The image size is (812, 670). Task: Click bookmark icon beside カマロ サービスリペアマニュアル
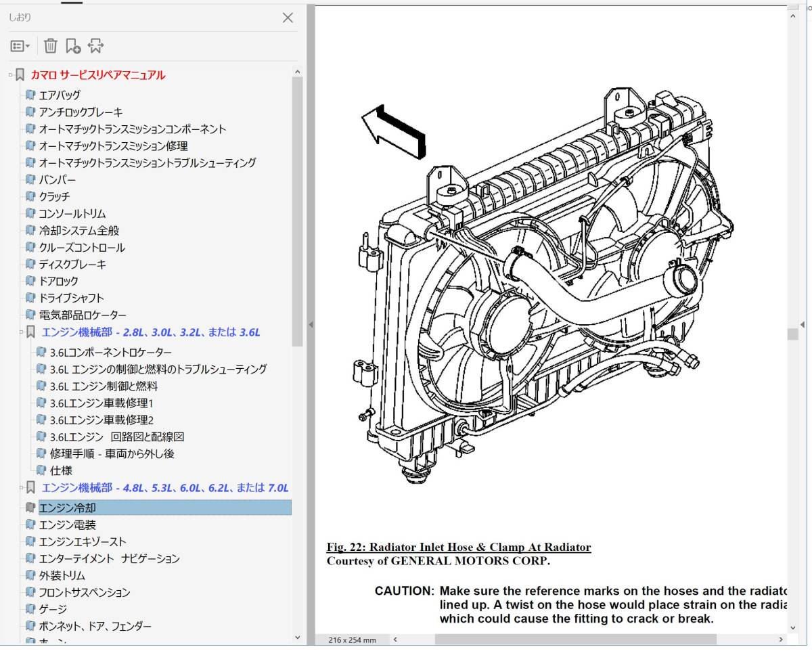20,74
